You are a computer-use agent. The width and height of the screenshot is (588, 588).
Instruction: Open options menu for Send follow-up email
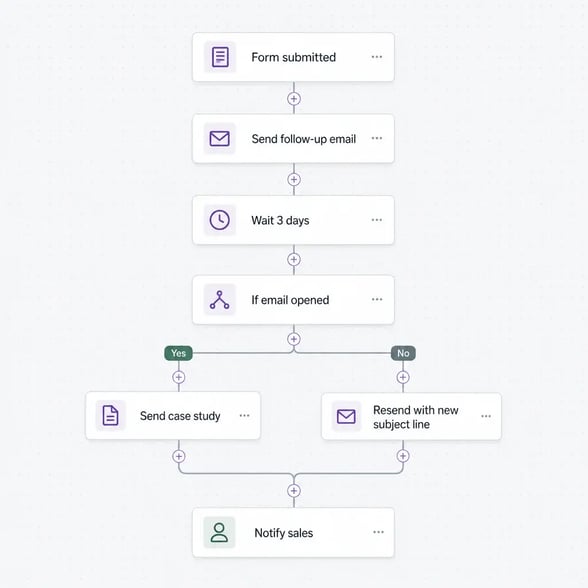pos(377,138)
